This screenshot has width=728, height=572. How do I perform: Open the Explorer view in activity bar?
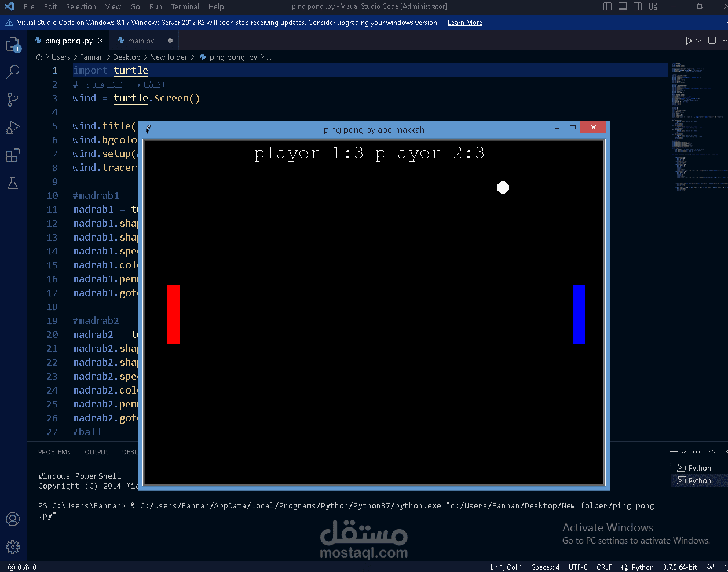[13, 45]
